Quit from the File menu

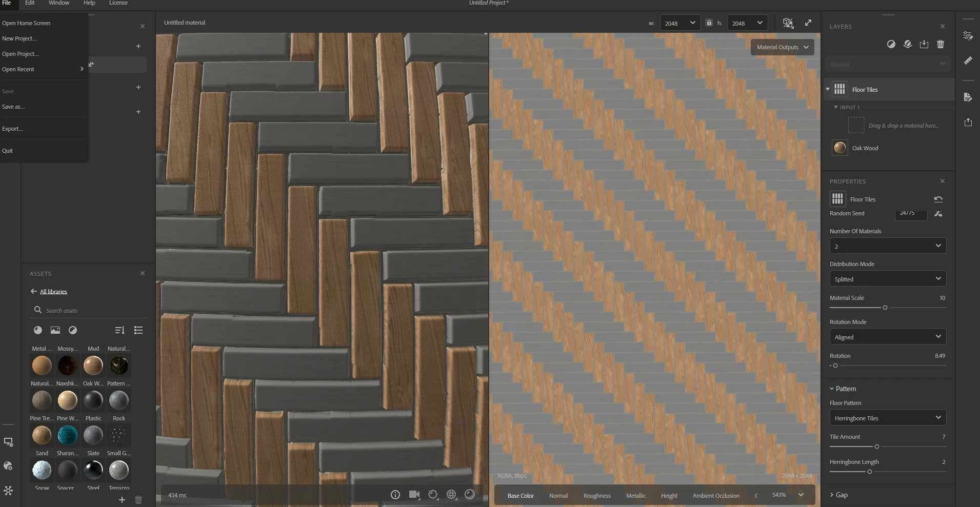pyautogui.click(x=7, y=151)
